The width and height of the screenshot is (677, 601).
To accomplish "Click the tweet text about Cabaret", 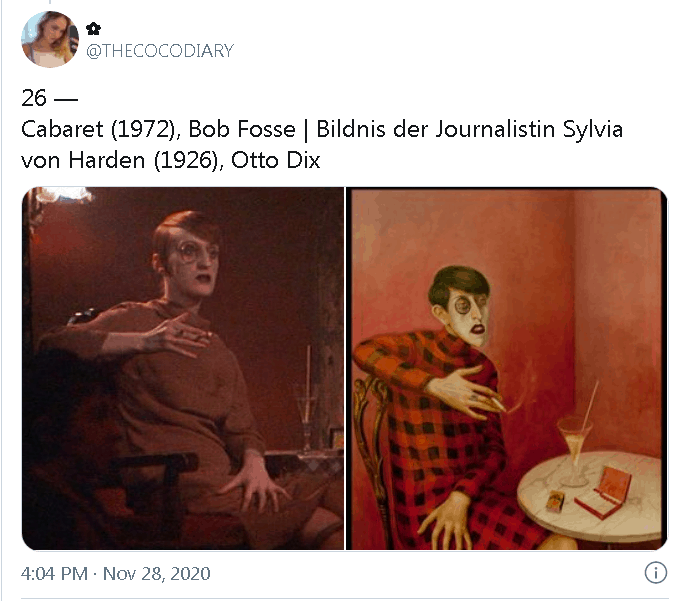I will click(x=322, y=144).
